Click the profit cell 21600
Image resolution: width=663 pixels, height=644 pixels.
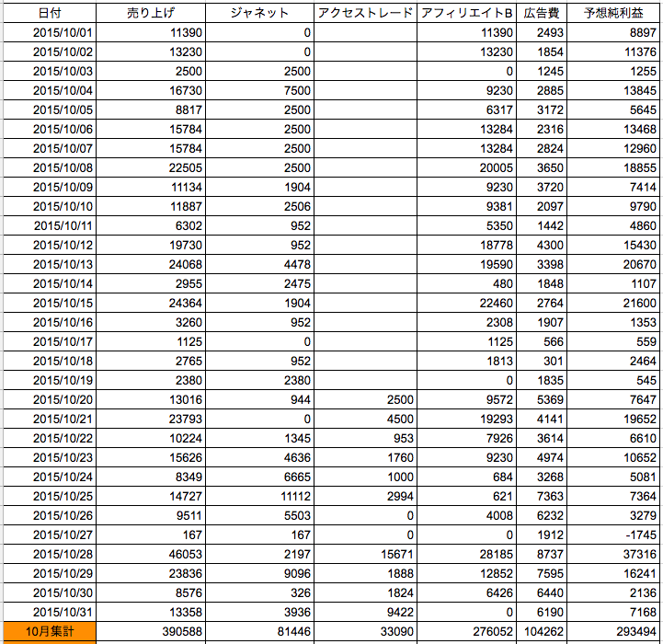pos(613,303)
